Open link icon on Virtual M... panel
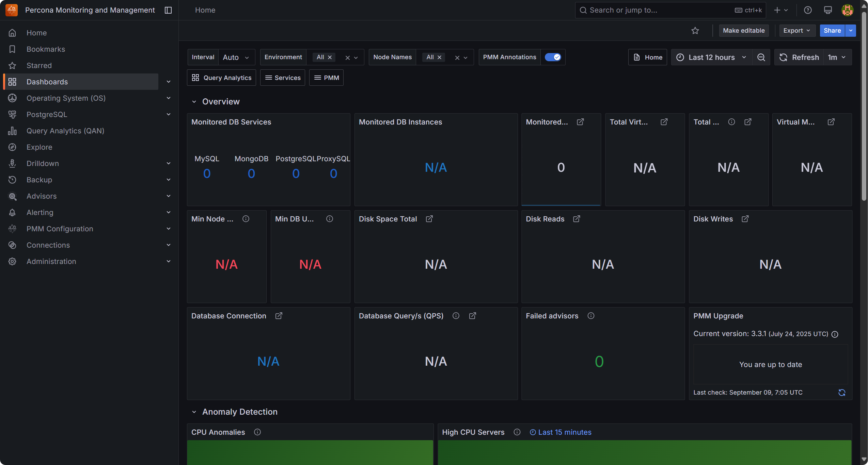This screenshot has width=868, height=465. pyautogui.click(x=831, y=122)
